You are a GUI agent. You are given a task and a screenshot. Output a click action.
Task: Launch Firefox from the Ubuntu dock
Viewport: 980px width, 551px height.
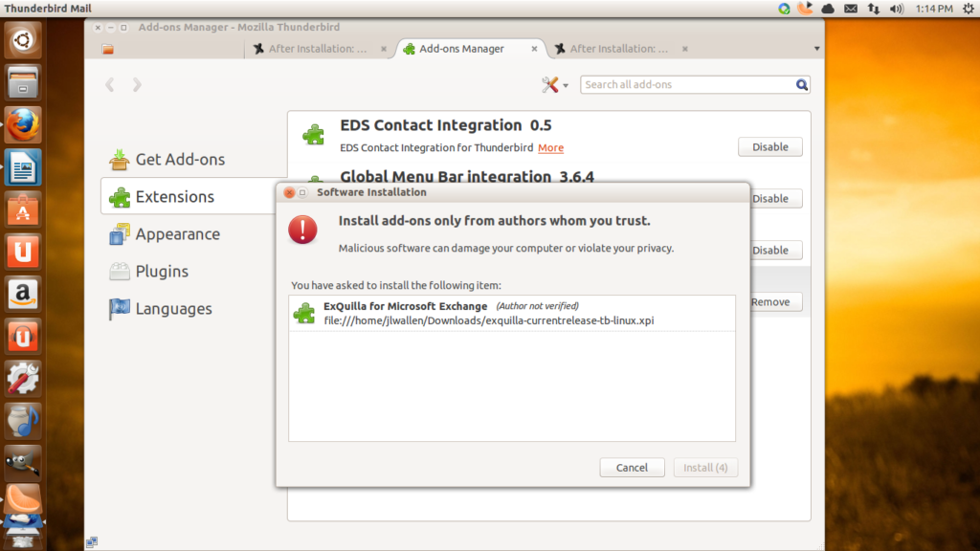pyautogui.click(x=23, y=124)
